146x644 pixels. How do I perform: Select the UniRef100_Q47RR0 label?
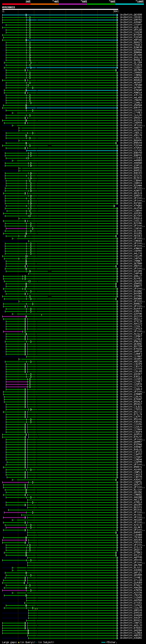131,88
